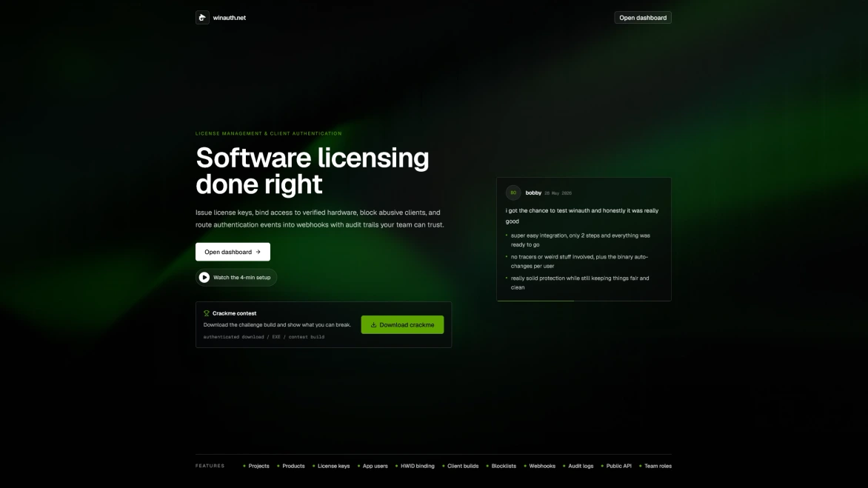
Task: Open dashboard from the header button
Action: [x=643, y=18]
